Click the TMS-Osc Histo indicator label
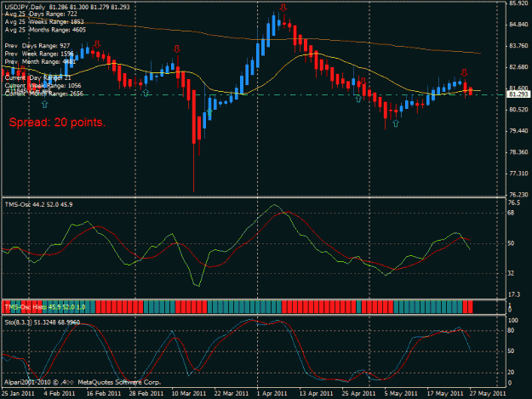Image resolution: width=532 pixels, height=399 pixels. 45,307
